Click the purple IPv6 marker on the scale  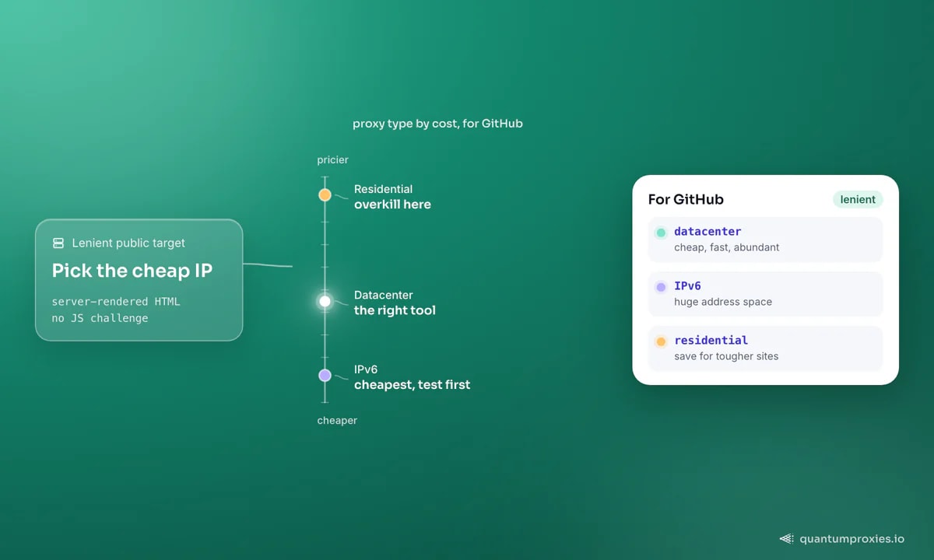(325, 376)
